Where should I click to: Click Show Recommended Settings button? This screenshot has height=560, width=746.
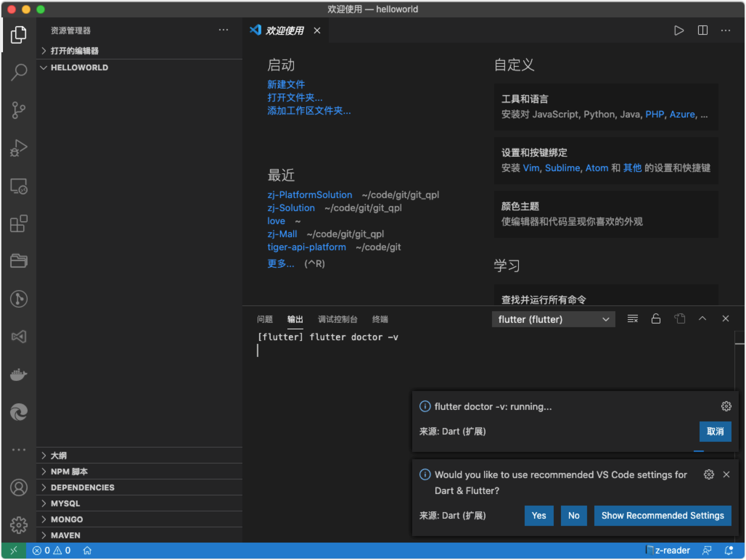pos(663,515)
